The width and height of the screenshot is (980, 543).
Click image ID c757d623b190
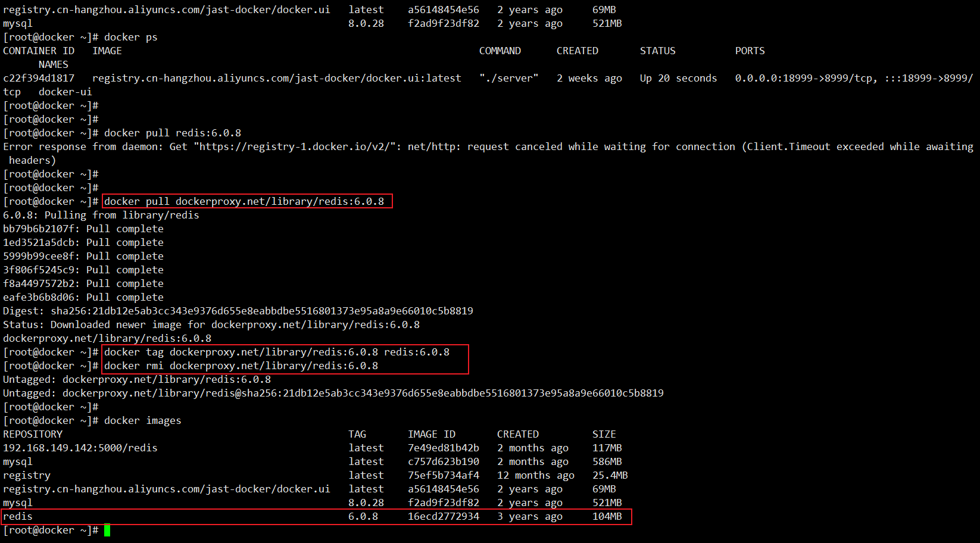(x=444, y=461)
